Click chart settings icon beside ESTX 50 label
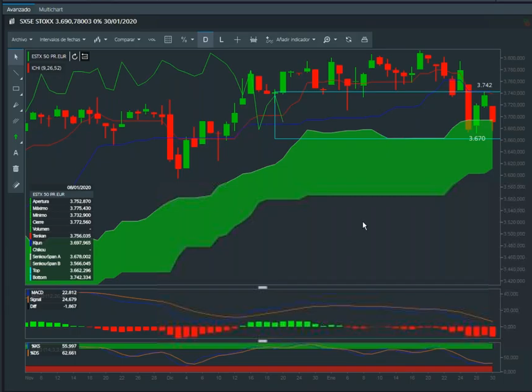 pyautogui.click(x=85, y=57)
